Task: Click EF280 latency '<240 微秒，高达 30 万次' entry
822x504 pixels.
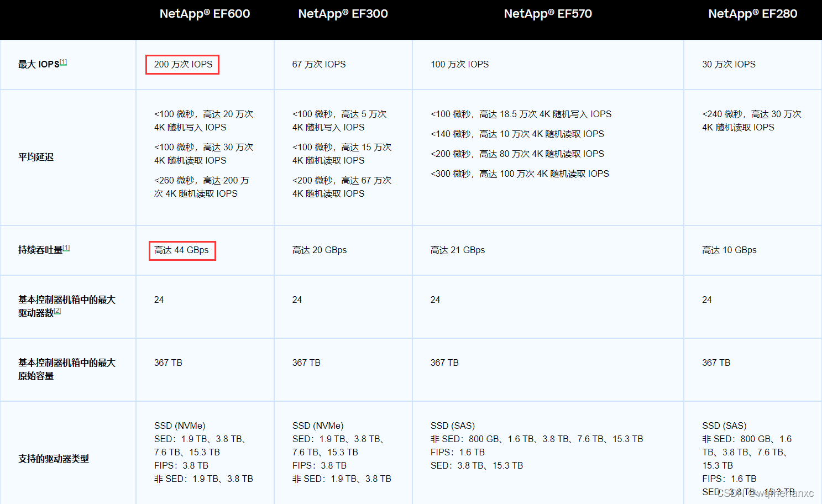Action: point(752,120)
